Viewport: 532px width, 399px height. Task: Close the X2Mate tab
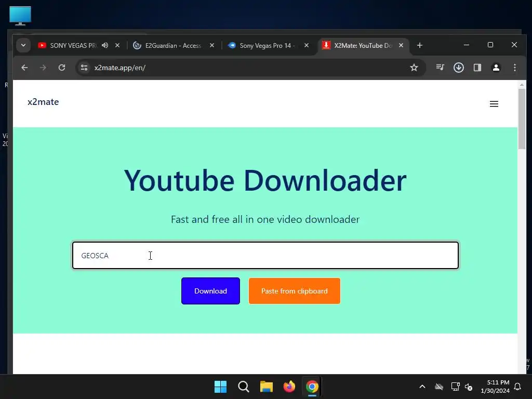401,46
